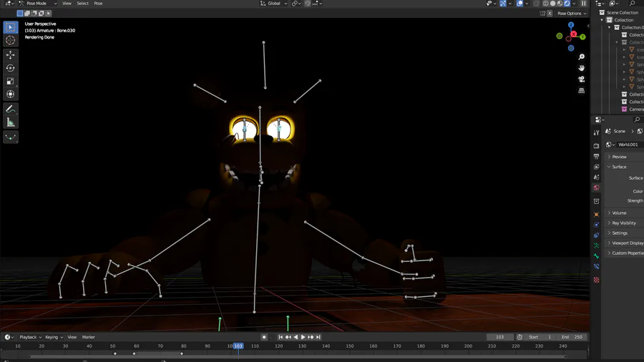
Task: Toggle viewport gizmos display
Action: coord(503,4)
